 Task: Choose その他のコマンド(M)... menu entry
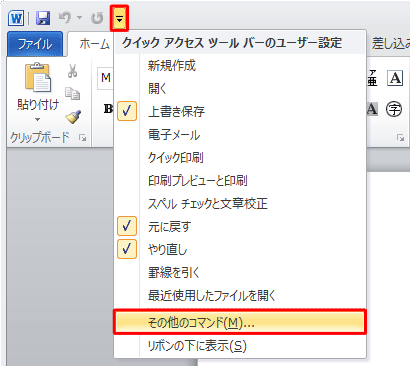click(240, 322)
